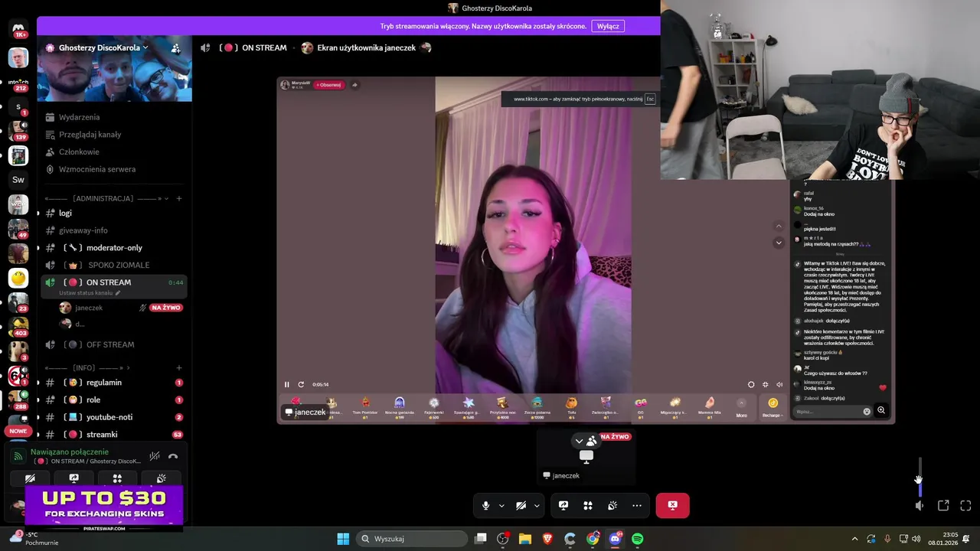Add a channel to ADMINISTRACJA category

[179, 198]
